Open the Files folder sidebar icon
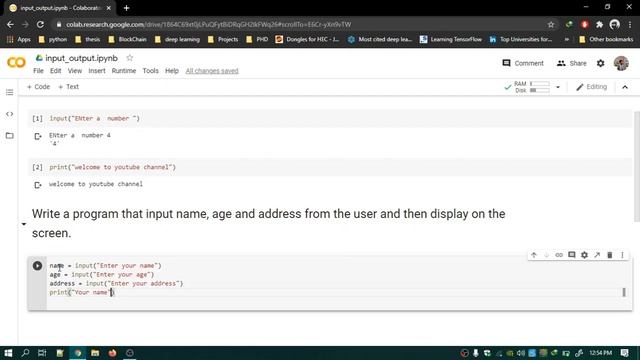 click(x=9, y=136)
